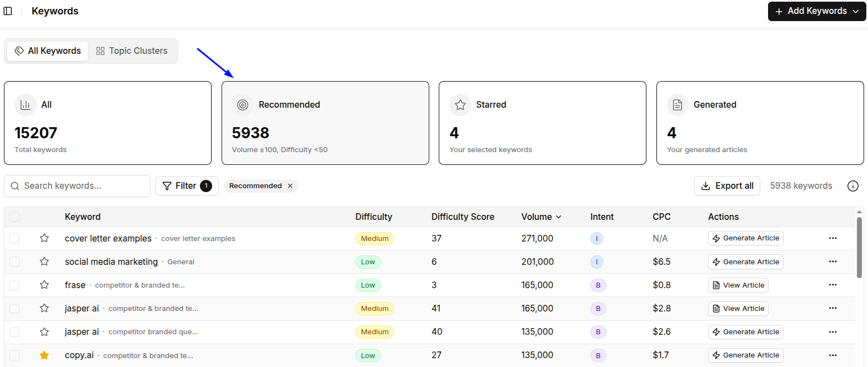Click View Article for frase
Screen dimensions: 868x367
tap(738, 284)
